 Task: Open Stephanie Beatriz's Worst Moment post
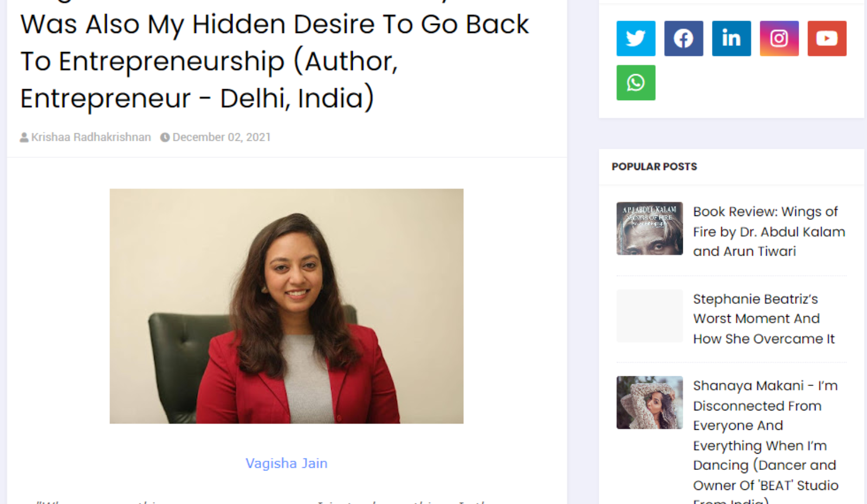click(764, 319)
